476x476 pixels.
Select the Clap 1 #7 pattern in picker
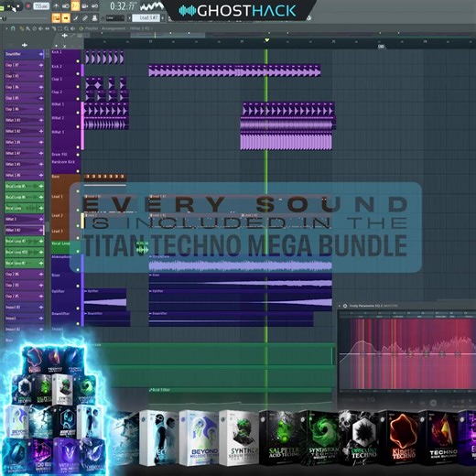(x=24, y=65)
